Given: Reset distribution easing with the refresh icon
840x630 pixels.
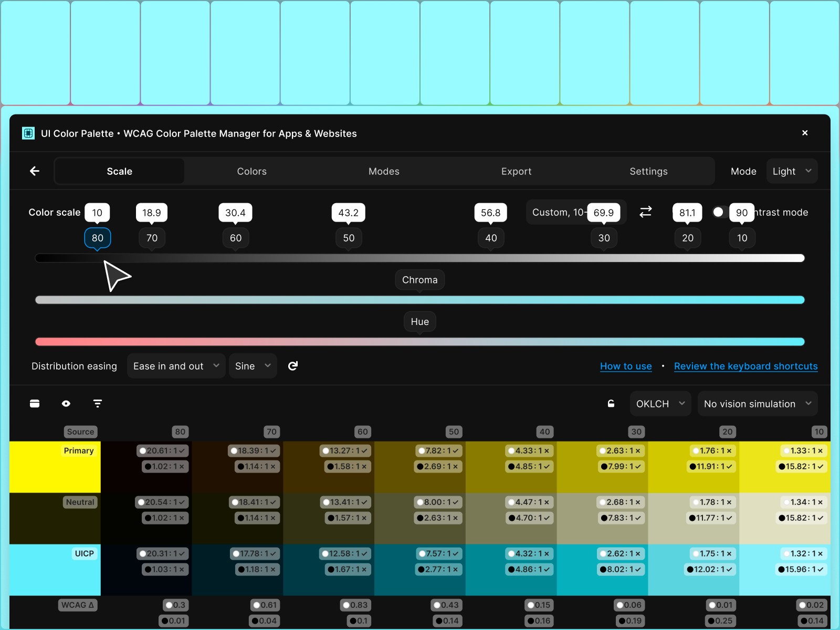Looking at the screenshot, I should pos(292,366).
